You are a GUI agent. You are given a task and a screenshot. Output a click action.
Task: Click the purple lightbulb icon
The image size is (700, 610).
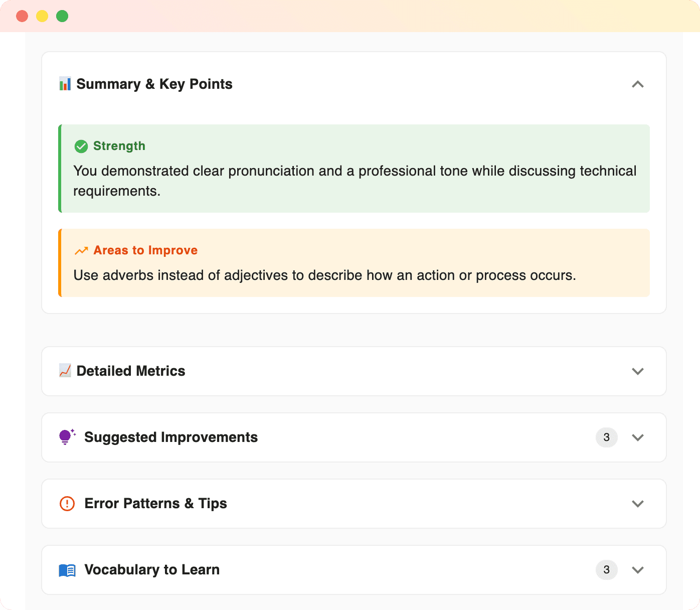[66, 437]
